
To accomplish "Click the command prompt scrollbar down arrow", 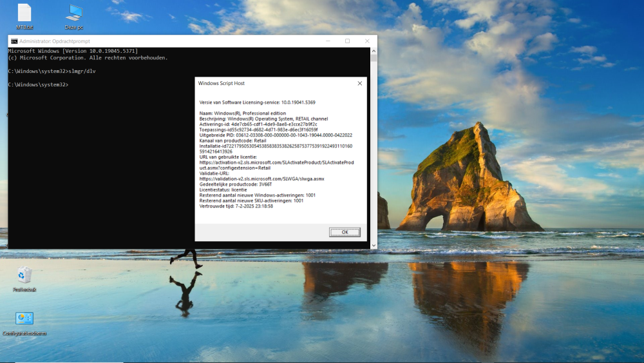I will pyautogui.click(x=374, y=246).
